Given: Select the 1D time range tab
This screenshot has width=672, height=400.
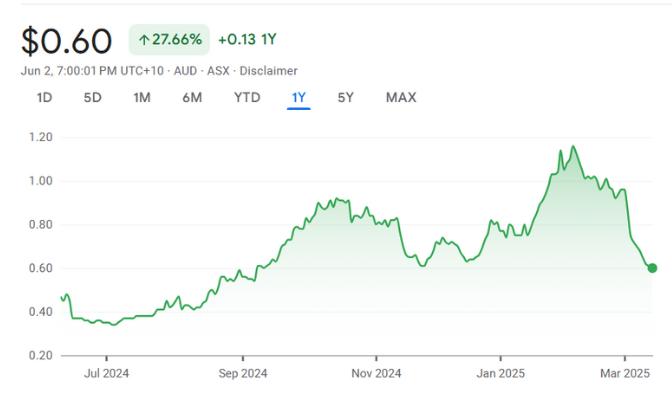Looking at the screenshot, I should point(44,97).
